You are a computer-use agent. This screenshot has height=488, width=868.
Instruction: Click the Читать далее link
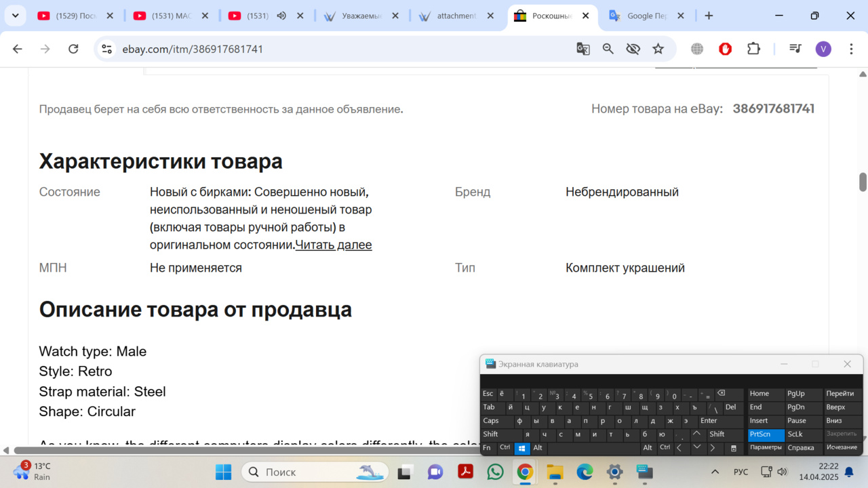[x=334, y=245]
